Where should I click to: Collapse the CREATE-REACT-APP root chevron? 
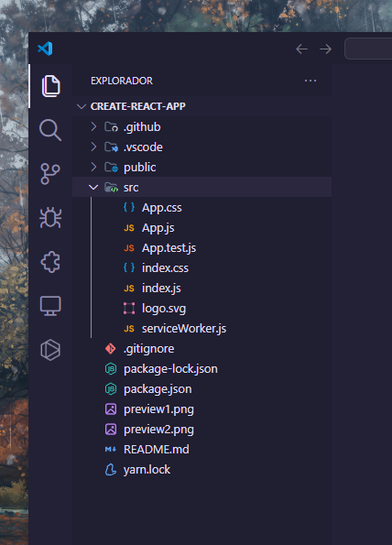pyautogui.click(x=82, y=106)
